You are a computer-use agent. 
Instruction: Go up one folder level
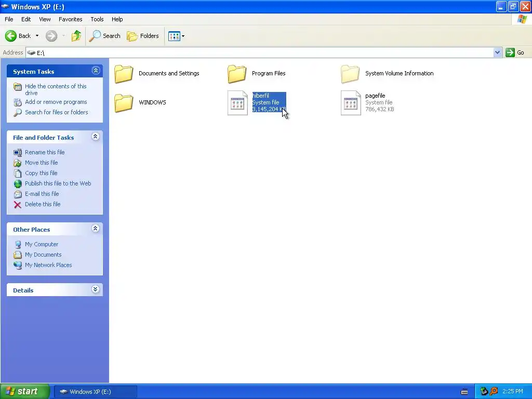pyautogui.click(x=76, y=36)
